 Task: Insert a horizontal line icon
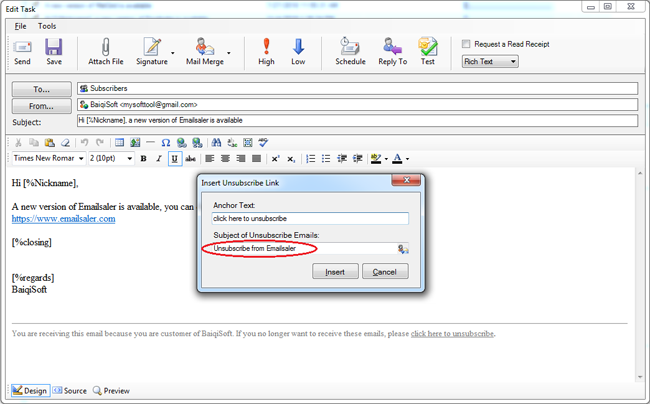pyautogui.click(x=150, y=143)
